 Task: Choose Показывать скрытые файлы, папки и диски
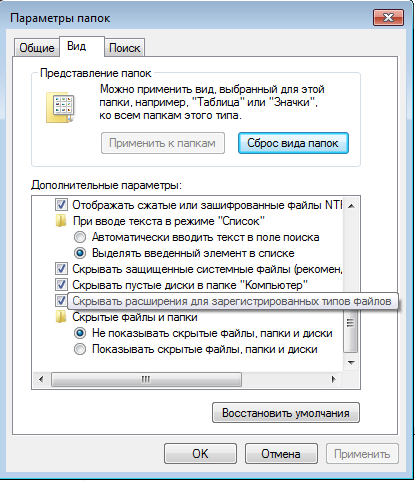[80, 349]
